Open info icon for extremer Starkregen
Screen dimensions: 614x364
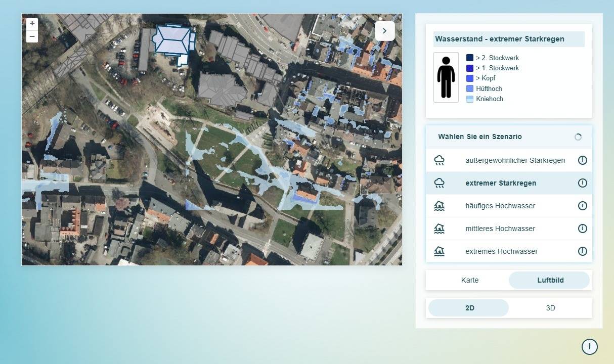click(x=582, y=183)
